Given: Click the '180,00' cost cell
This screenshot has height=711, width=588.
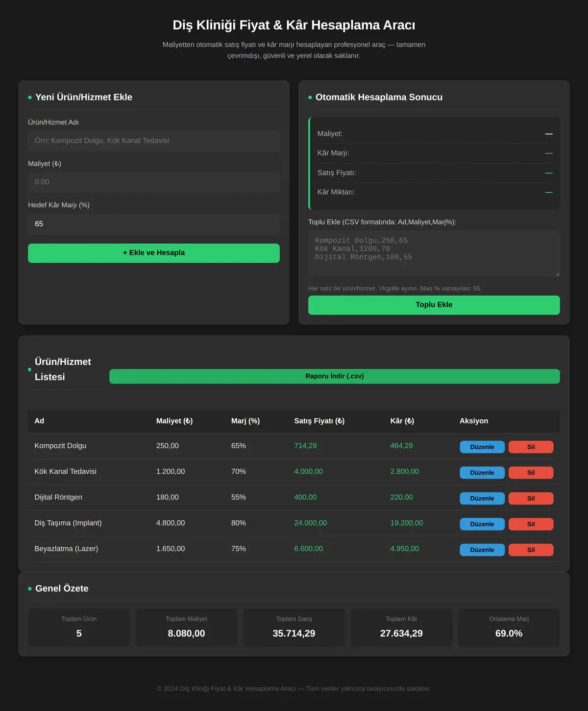Looking at the screenshot, I should tap(168, 497).
